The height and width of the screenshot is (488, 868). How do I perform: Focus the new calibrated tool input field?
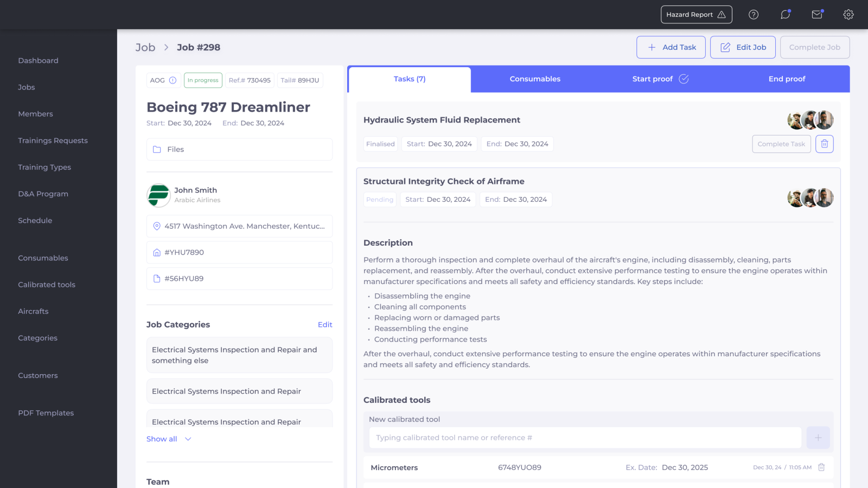(585, 438)
